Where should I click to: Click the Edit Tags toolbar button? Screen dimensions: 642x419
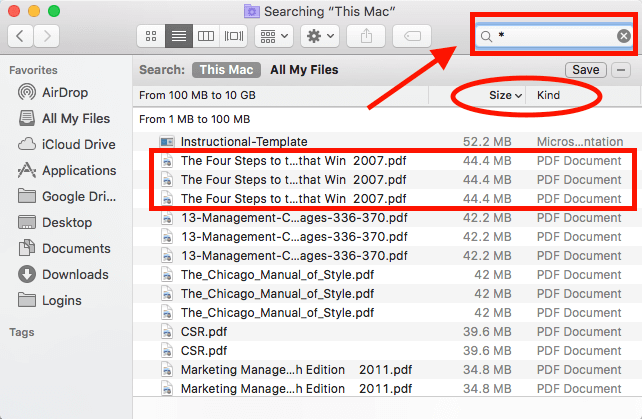412,36
